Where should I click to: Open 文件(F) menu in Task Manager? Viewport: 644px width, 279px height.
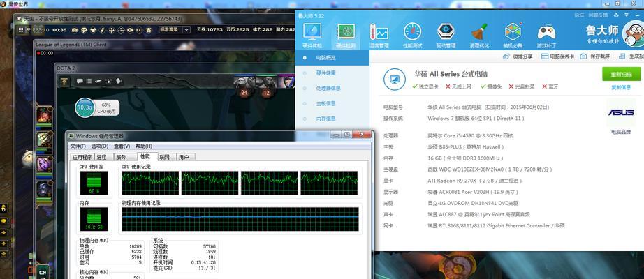point(78,146)
